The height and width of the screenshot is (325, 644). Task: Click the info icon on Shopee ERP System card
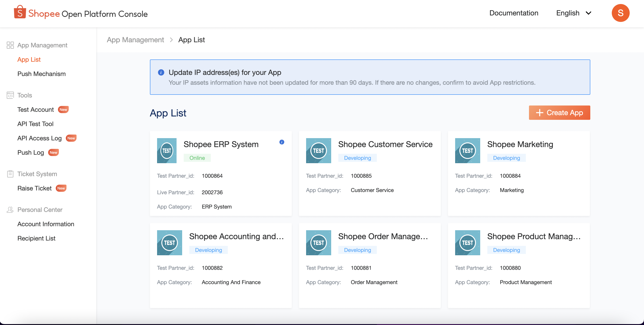pyautogui.click(x=281, y=142)
